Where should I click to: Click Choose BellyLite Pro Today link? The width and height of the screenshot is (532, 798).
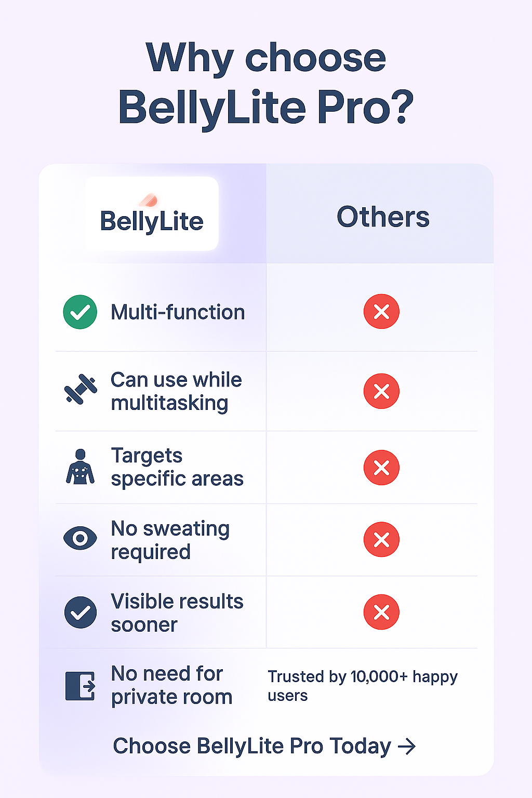(252, 746)
